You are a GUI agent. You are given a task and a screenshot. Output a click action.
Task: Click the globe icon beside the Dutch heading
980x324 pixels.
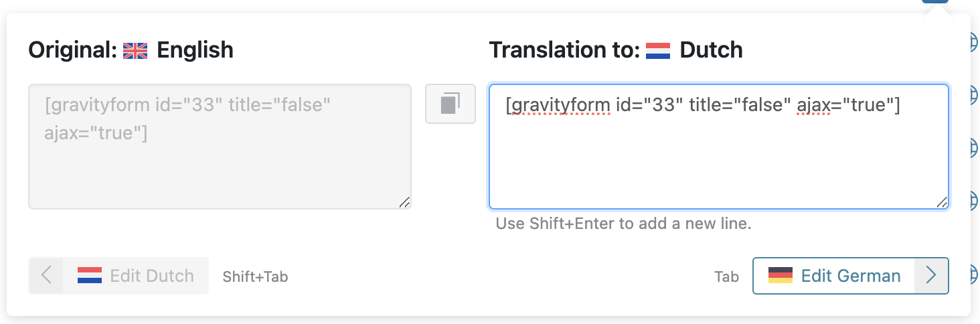975,42
